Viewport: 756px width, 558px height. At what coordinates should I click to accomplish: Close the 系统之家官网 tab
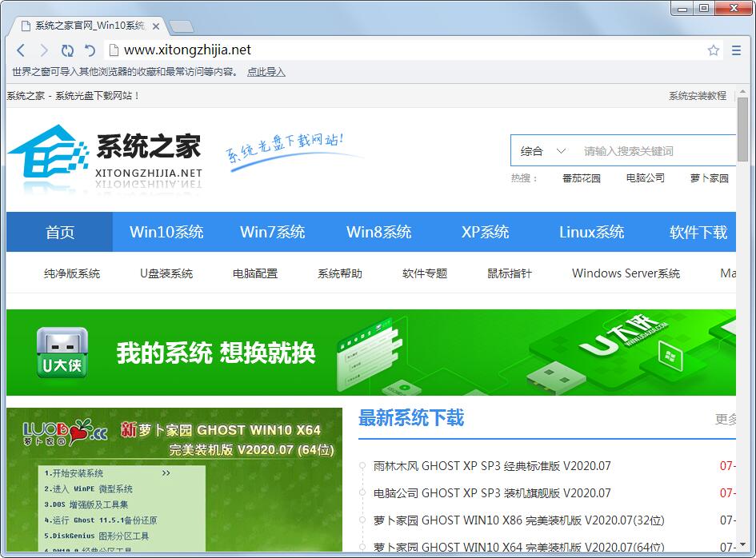pos(156,26)
